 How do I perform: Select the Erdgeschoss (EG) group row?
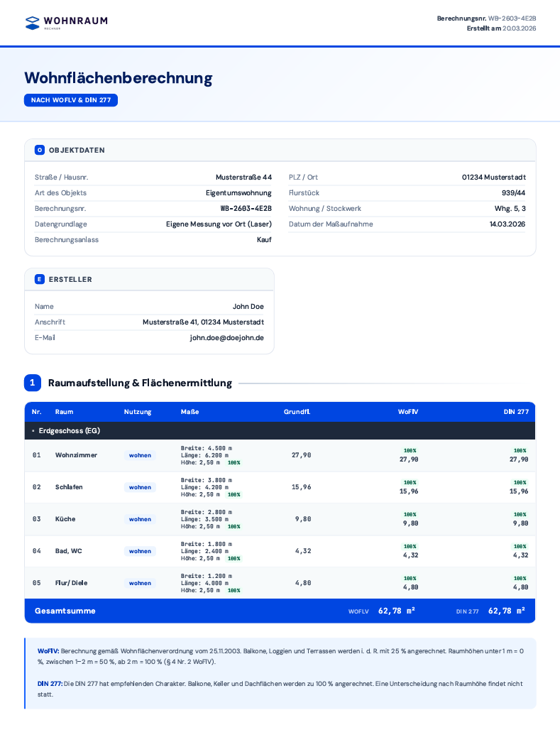coord(280,431)
